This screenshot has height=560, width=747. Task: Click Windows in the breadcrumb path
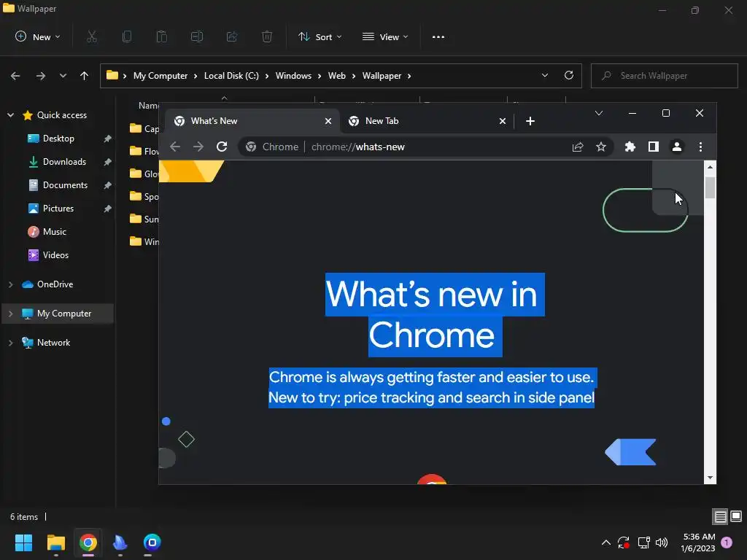(293, 76)
